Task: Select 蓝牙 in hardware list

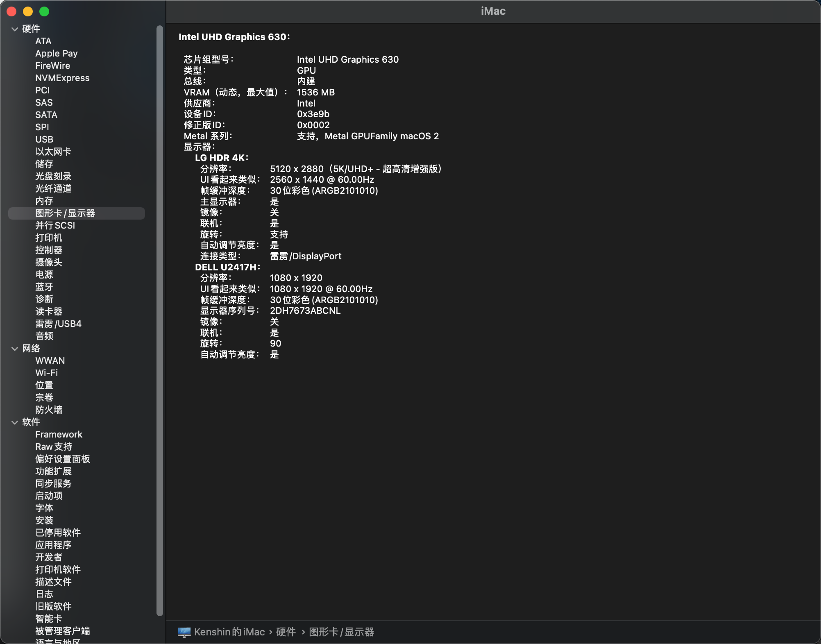Action: tap(44, 287)
